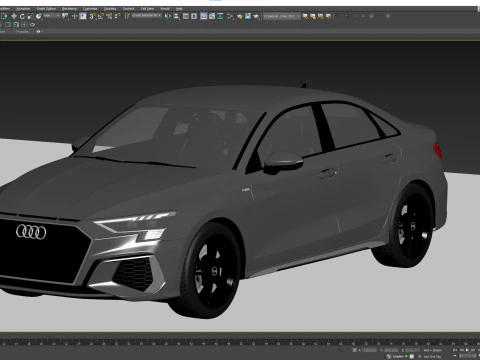The height and width of the screenshot is (360, 480).
Task: Select the Scale transform tool
Action: 30,16
